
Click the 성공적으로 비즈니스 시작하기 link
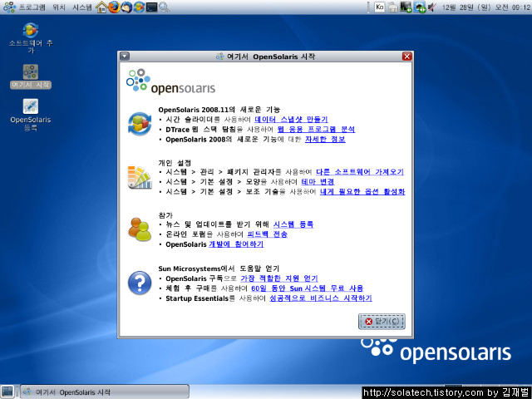tap(321, 298)
